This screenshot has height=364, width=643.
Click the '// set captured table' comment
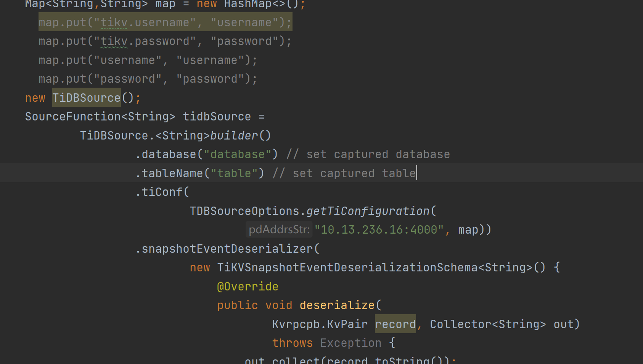click(x=344, y=173)
